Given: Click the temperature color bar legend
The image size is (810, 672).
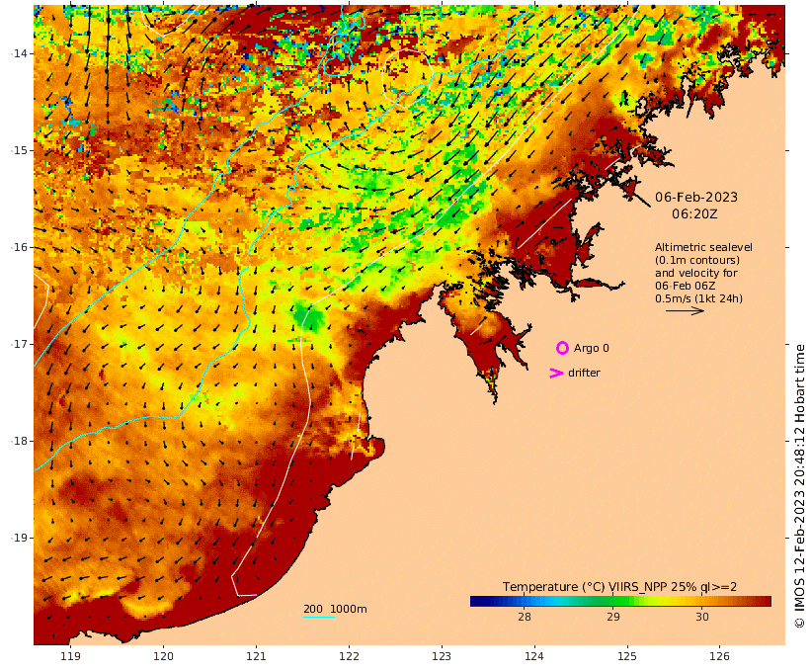Looking at the screenshot, I should (620, 601).
